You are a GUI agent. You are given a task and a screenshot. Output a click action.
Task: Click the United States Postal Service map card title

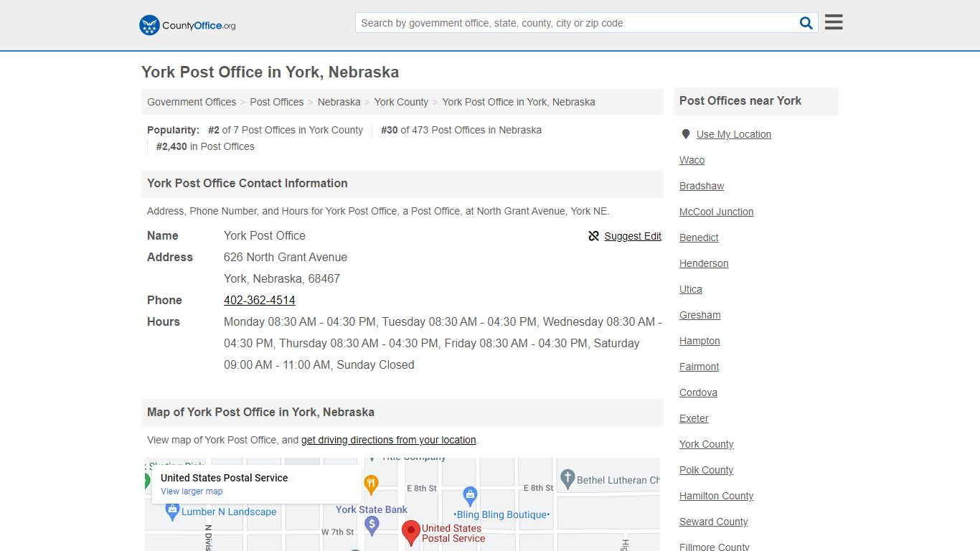tap(224, 478)
